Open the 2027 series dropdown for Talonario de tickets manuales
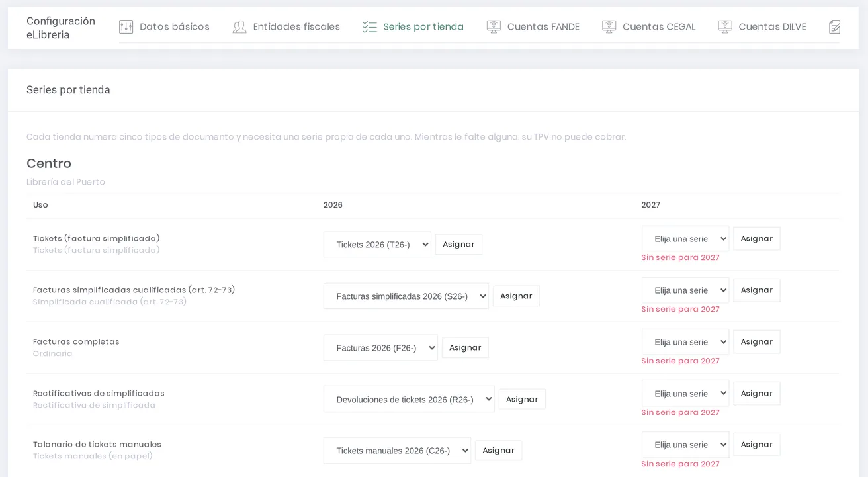This screenshot has width=868, height=477. (x=685, y=445)
